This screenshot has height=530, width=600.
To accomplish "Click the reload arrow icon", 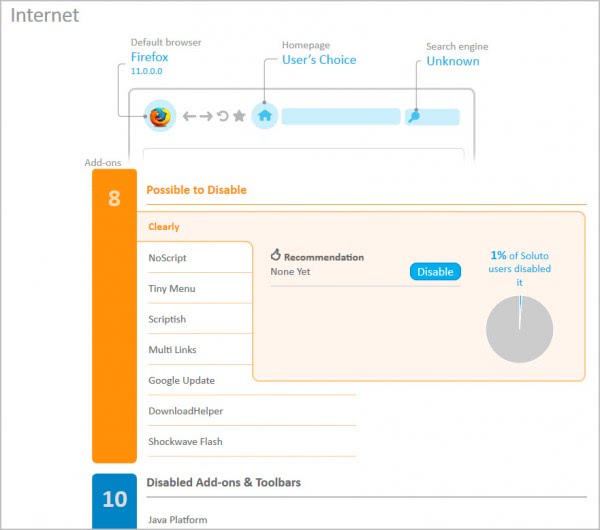I will point(223,116).
